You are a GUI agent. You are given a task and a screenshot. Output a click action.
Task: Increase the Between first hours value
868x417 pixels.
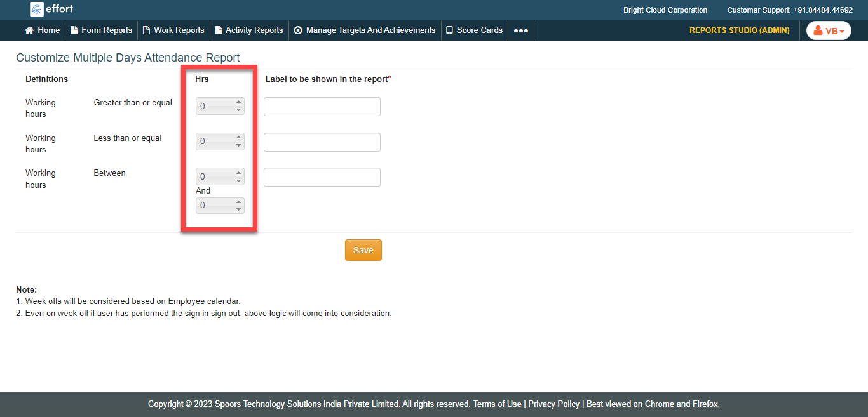pos(239,173)
